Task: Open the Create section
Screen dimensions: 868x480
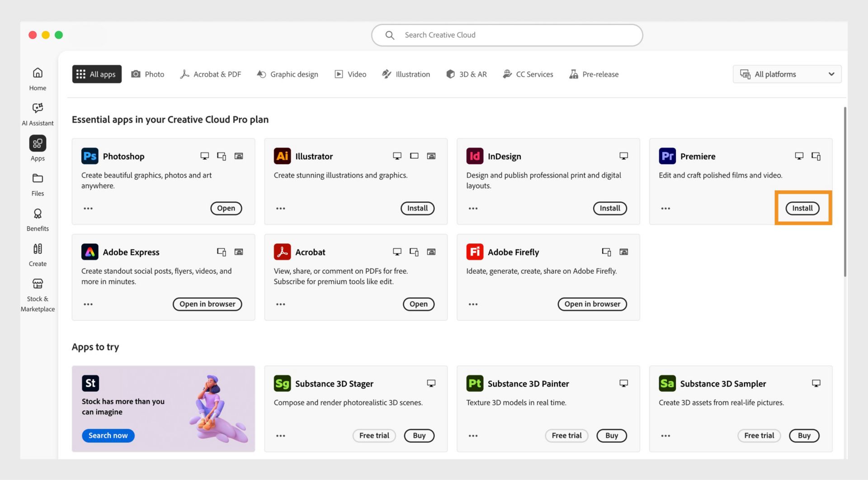Action: coord(38,255)
